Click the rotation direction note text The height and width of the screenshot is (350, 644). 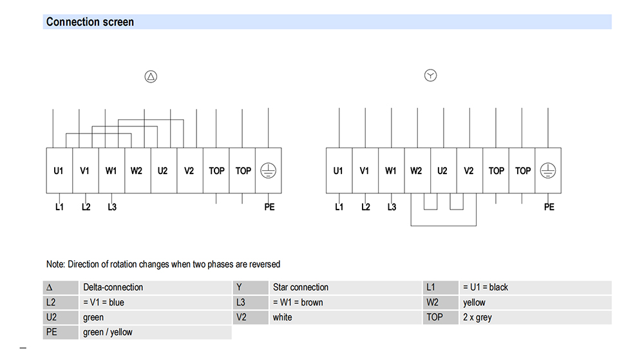[163, 264]
